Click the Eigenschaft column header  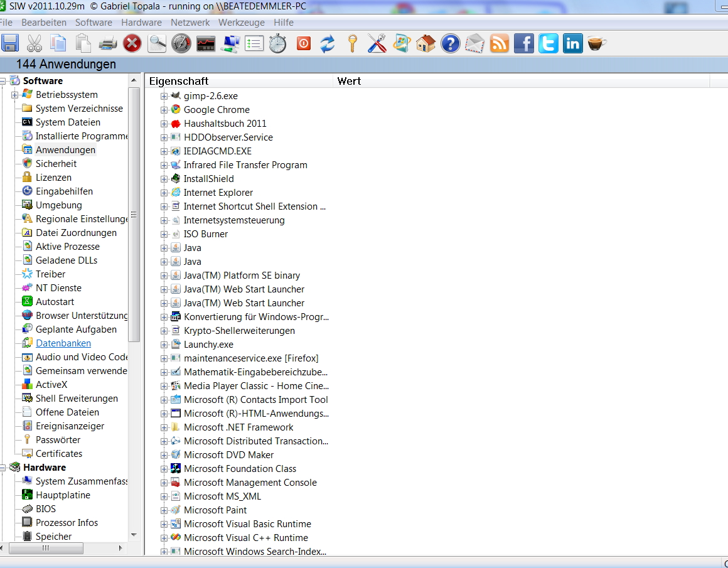coord(239,81)
